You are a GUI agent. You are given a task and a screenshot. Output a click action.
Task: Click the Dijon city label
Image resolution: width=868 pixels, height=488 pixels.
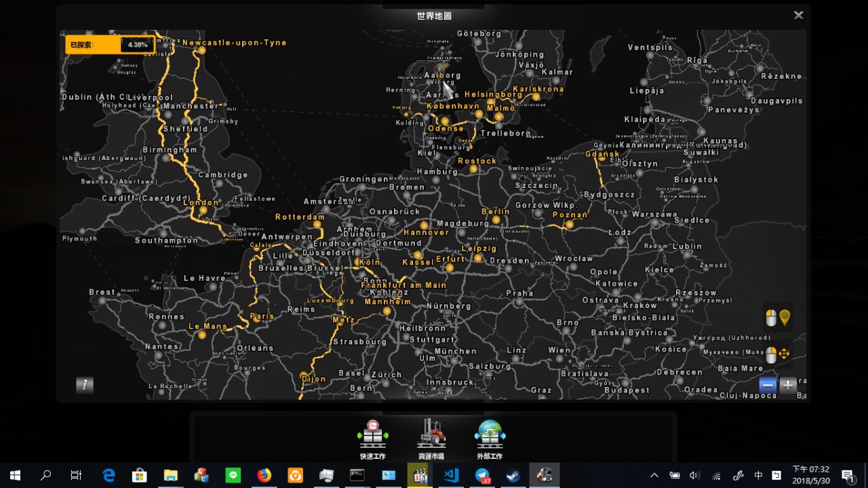tap(313, 379)
